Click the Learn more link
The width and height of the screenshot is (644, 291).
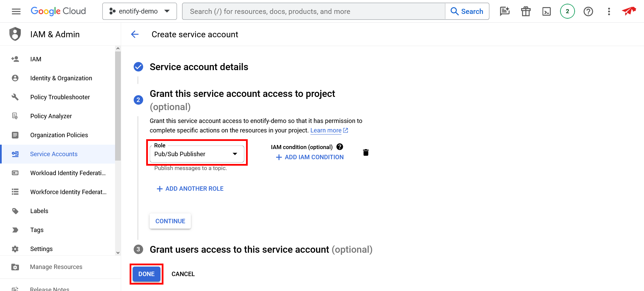pos(326,130)
